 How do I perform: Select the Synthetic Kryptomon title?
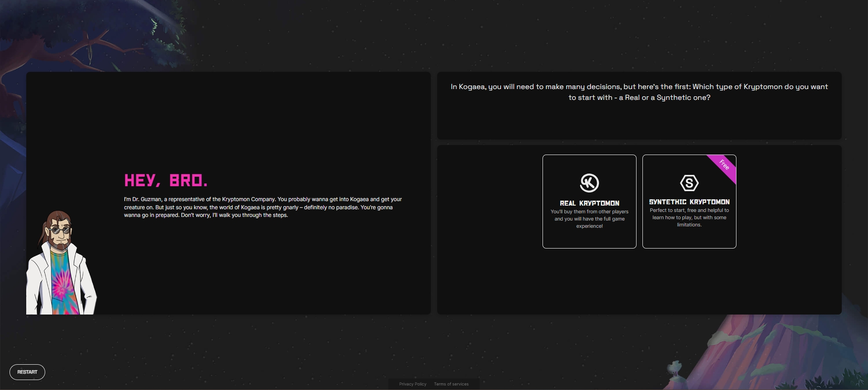(x=689, y=202)
